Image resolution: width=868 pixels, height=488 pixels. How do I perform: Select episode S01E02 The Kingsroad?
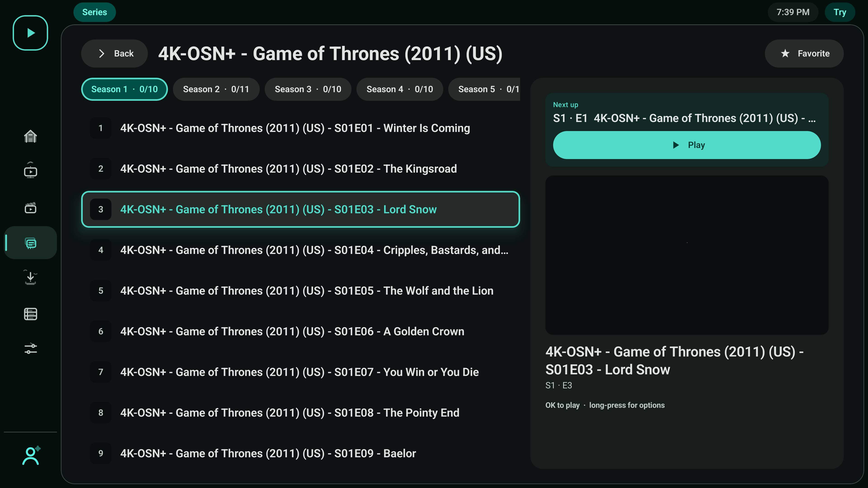click(x=300, y=169)
